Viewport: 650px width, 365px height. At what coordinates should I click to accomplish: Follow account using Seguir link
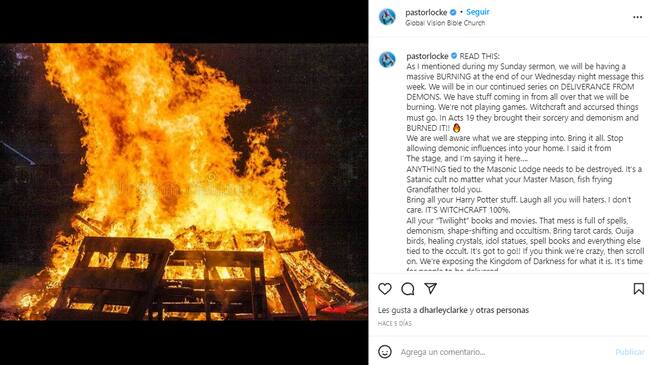pyautogui.click(x=478, y=12)
